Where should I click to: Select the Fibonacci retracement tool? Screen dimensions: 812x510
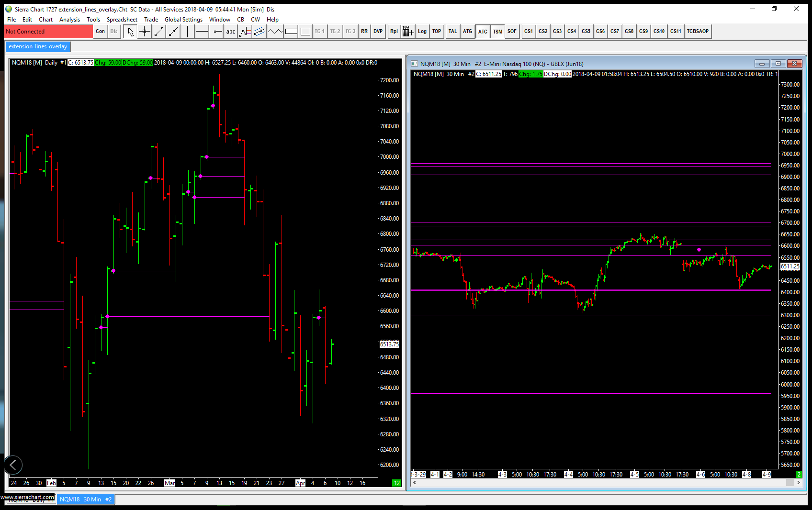click(x=245, y=32)
